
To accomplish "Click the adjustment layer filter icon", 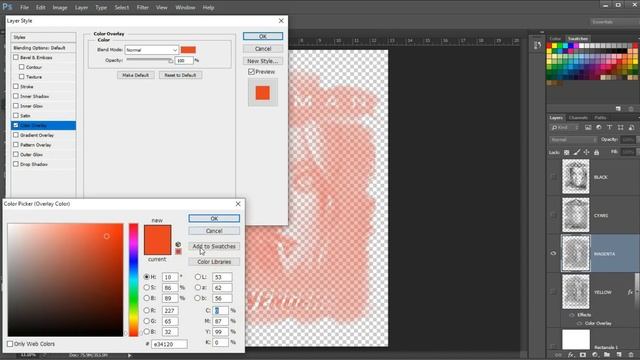I will tap(599, 128).
